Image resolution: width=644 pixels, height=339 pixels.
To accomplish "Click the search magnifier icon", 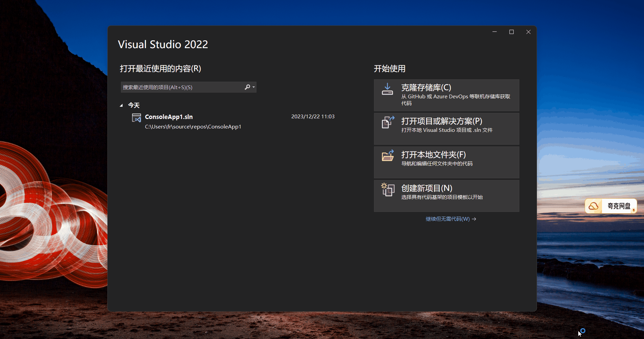I will [x=247, y=87].
